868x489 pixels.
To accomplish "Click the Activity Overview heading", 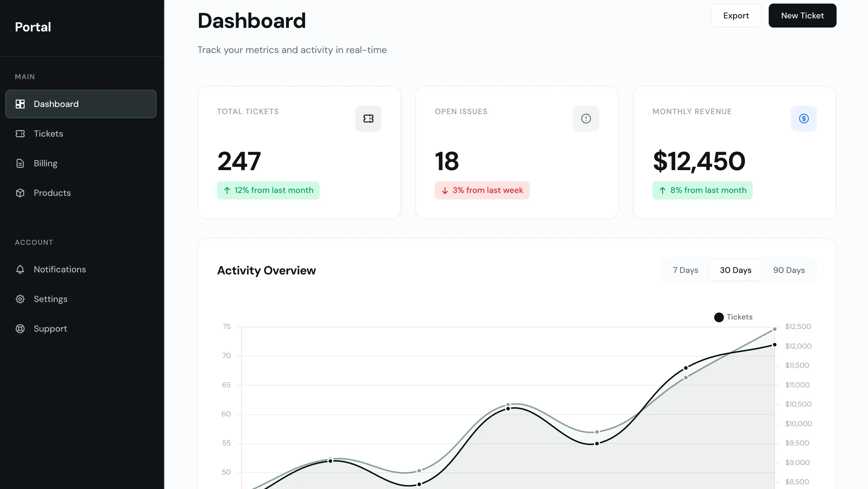I will [x=267, y=270].
